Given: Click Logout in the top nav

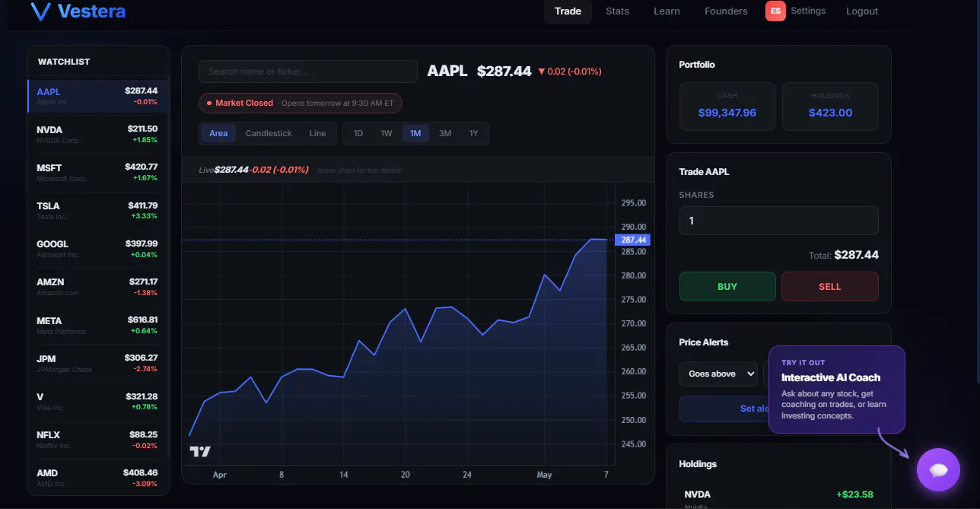Looking at the screenshot, I should tap(862, 11).
